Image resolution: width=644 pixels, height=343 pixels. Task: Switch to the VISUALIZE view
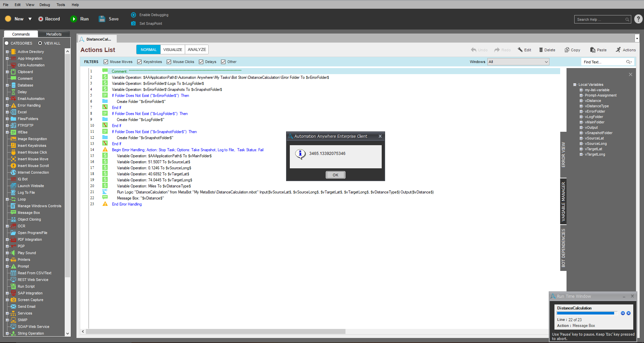pyautogui.click(x=173, y=50)
